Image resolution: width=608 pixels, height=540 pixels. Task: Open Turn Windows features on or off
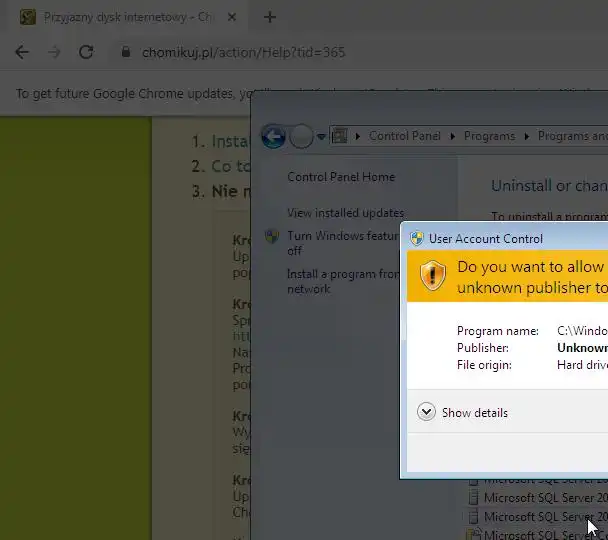343,243
